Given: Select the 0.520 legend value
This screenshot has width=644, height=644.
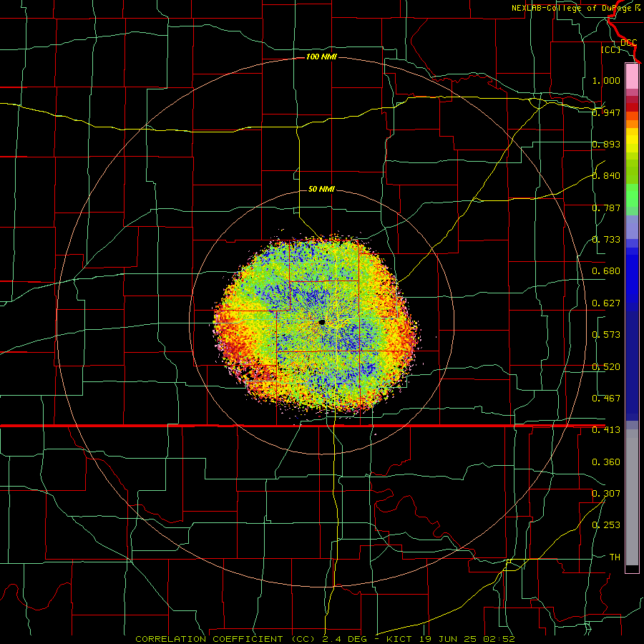Looking at the screenshot, I should (x=606, y=367).
